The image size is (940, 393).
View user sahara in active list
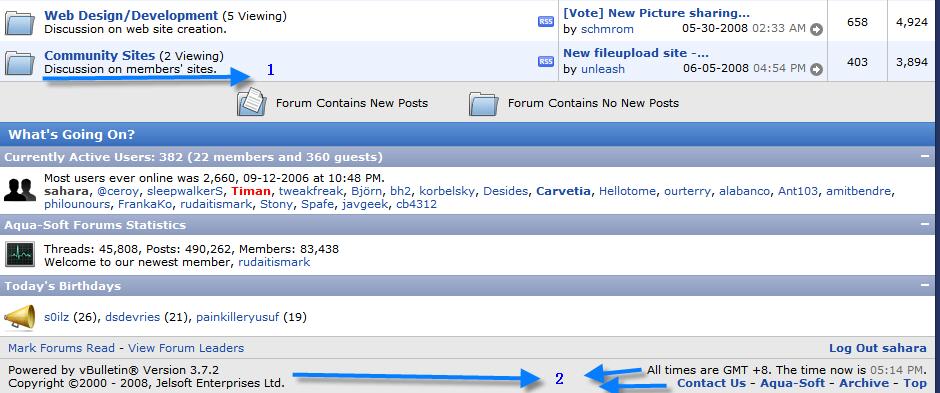[x=67, y=191]
